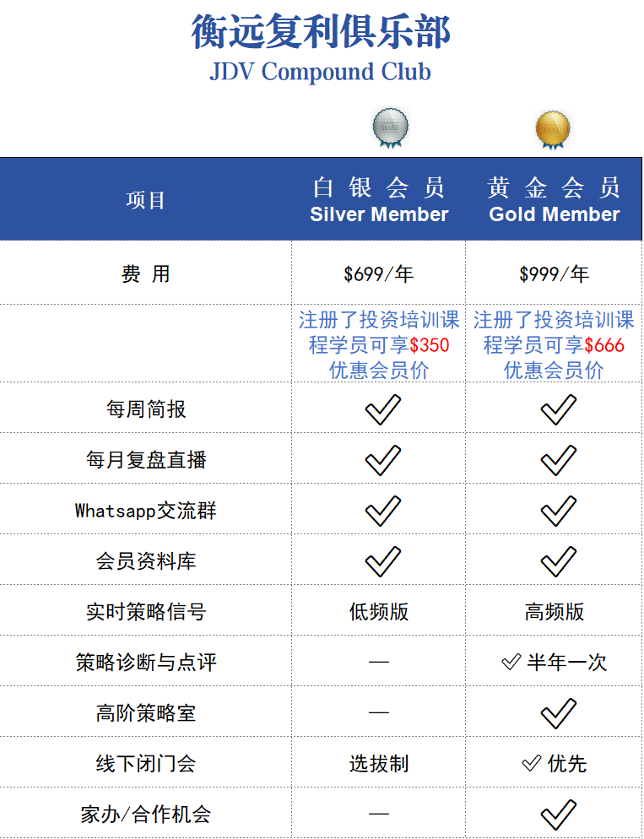Click the small checkmark beside 优先
The image size is (644, 839).
531,764
